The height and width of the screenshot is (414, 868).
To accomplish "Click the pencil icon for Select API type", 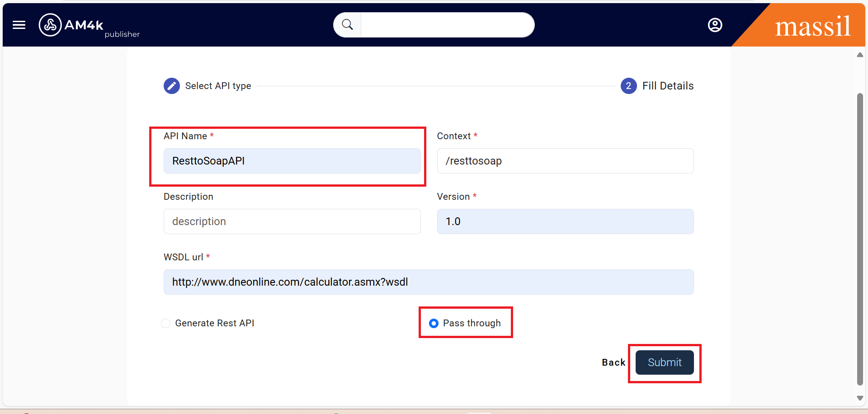I will pos(172,86).
